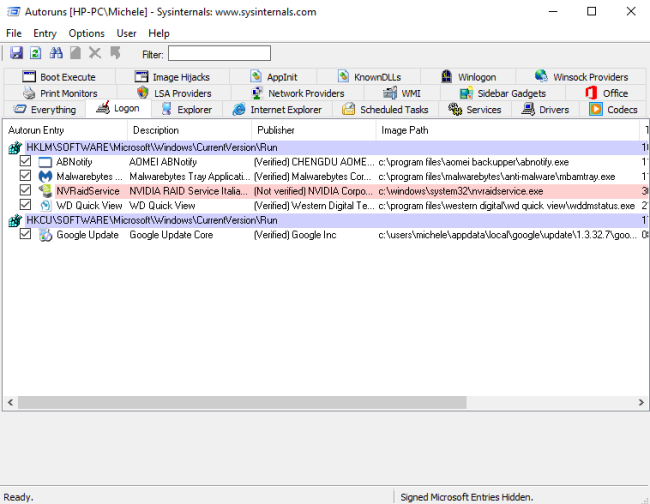Disable the WD Quick View entry

pos(25,204)
